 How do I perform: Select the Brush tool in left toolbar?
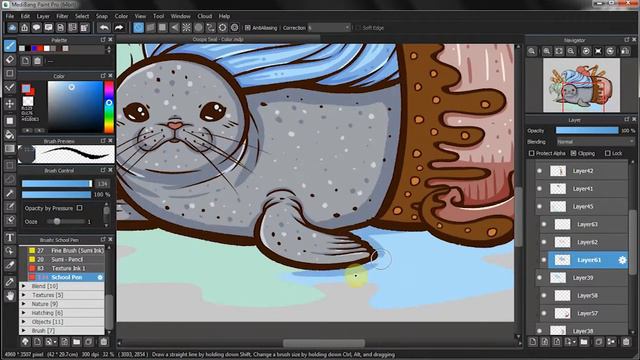coord(10,45)
